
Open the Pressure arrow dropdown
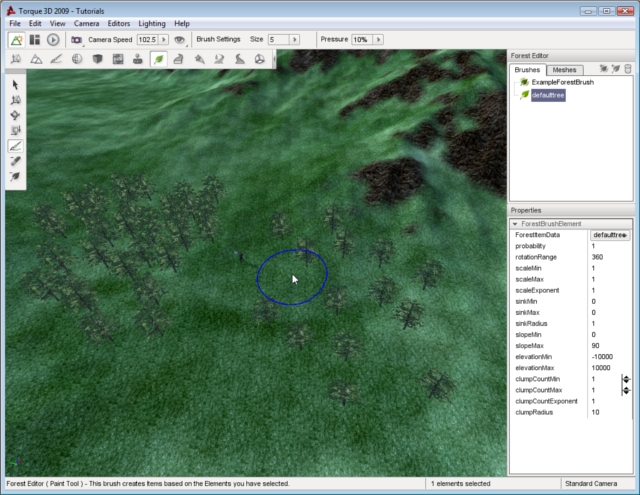point(377,39)
